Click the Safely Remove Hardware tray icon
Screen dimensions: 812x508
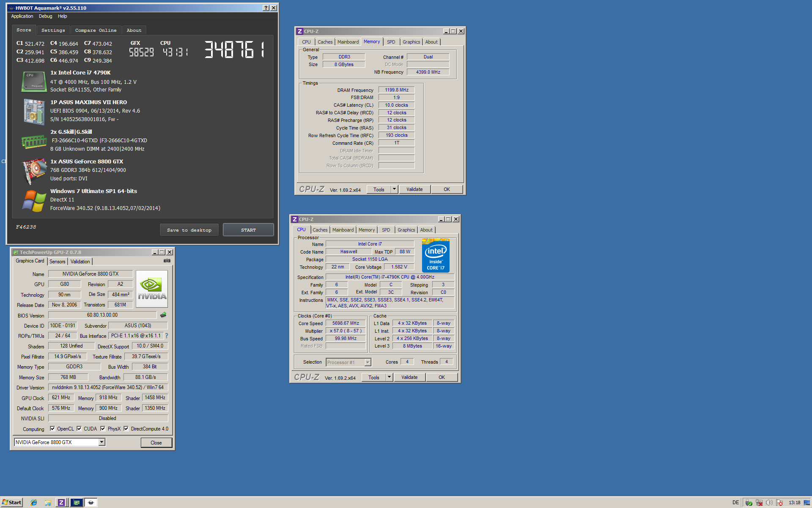pyautogui.click(x=749, y=503)
